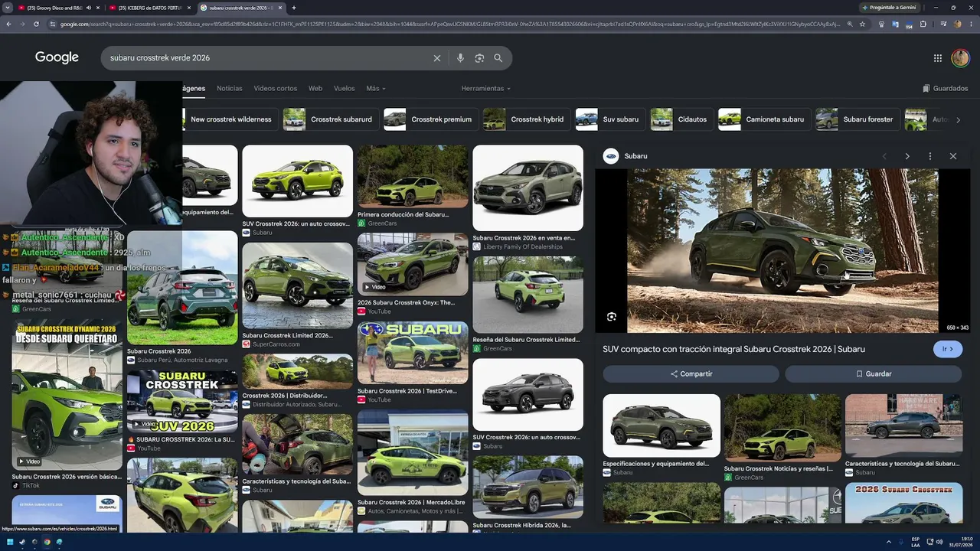Switch to the Noticias tab
Viewport: 980px width, 551px height.
(229, 89)
